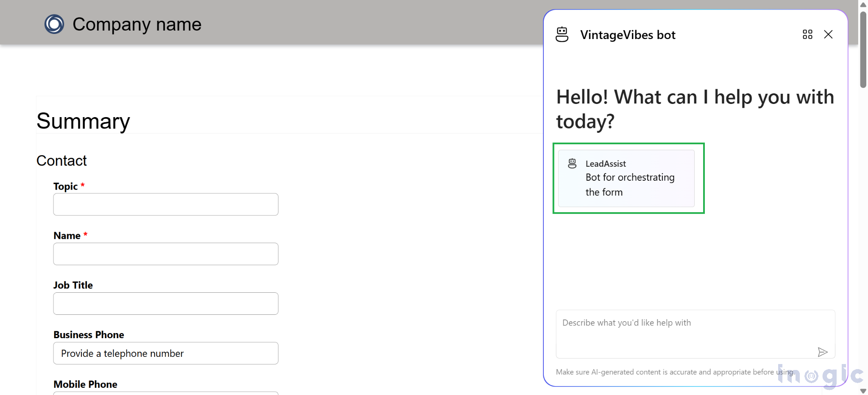The width and height of the screenshot is (868, 395).
Task: Click the inogic watermark logo
Action: click(x=820, y=375)
